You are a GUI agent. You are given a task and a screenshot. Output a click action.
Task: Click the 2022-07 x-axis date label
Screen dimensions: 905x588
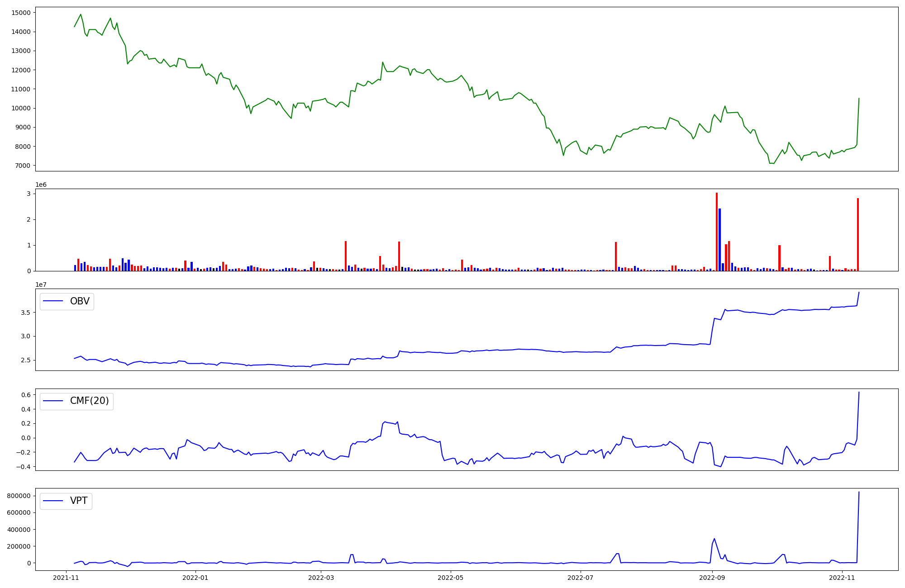point(580,578)
